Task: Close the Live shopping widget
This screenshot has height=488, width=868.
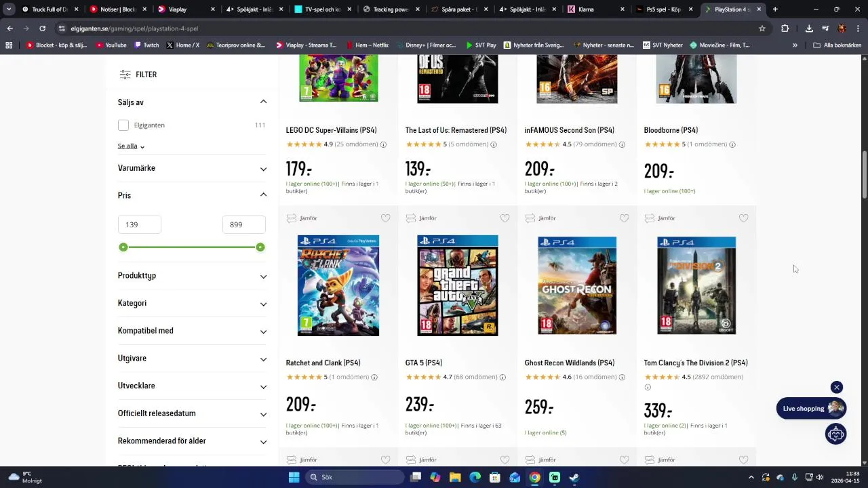Action: point(837,387)
